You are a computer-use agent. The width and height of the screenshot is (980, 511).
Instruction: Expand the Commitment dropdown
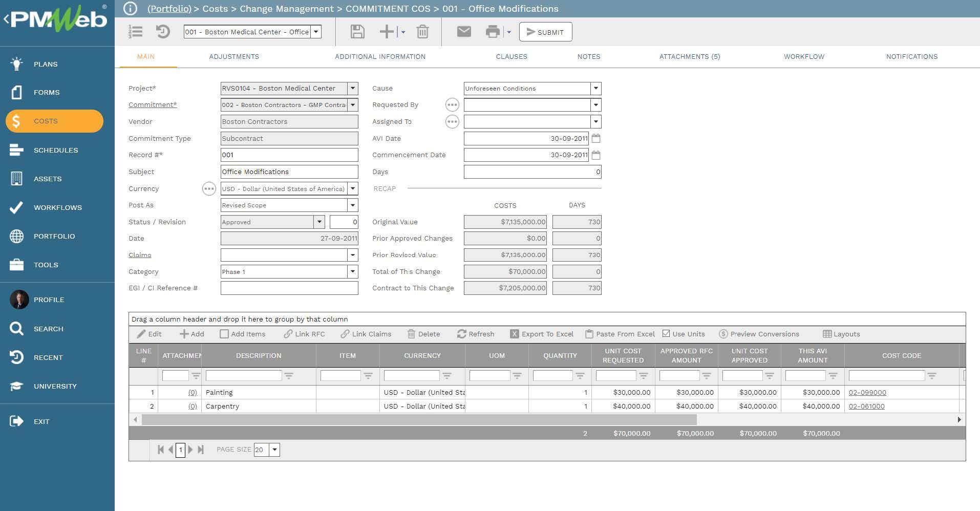coord(353,105)
